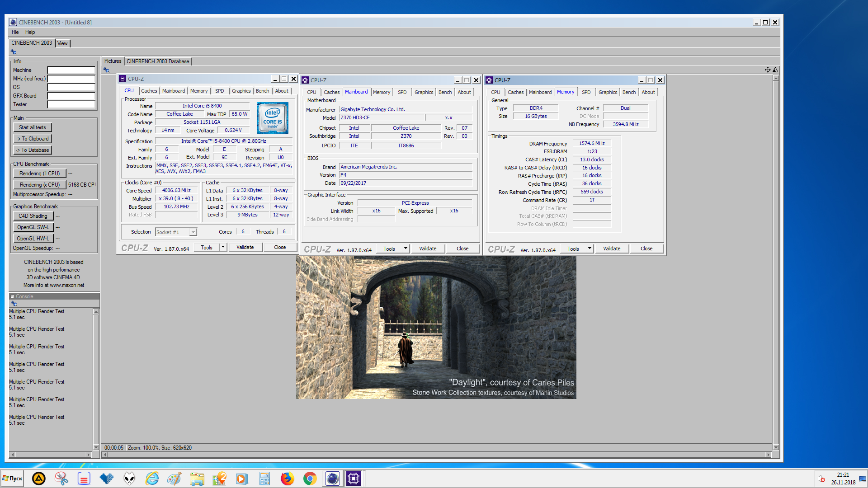This screenshot has height=488, width=868.
Task: Switch to the View tab
Action: click(x=62, y=43)
